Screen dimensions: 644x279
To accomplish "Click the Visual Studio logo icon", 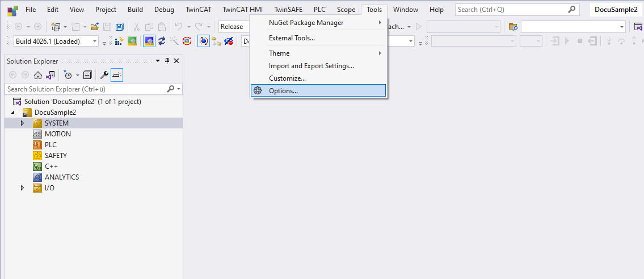I will [12, 10].
